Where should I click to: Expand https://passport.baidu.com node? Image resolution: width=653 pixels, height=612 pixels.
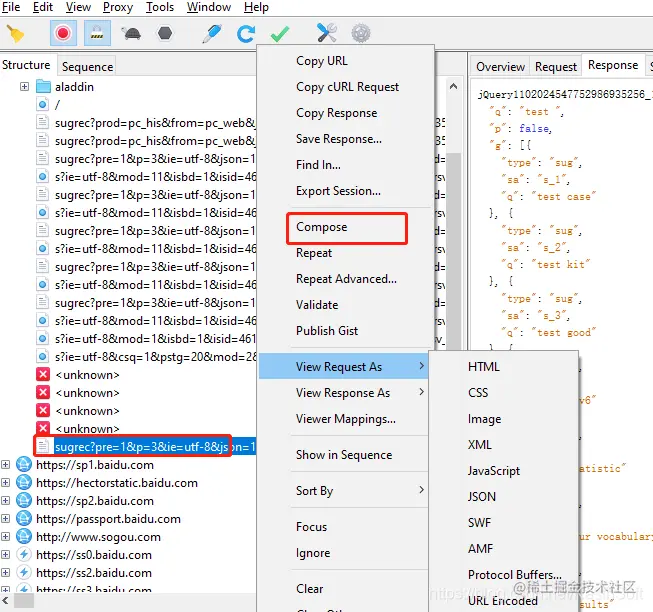(x=5, y=518)
